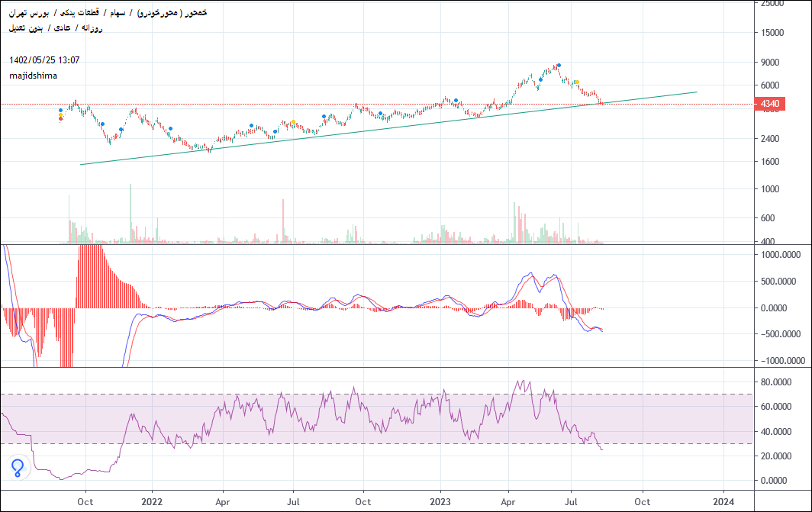Click the 40.0000 RSI axis label

775,431
